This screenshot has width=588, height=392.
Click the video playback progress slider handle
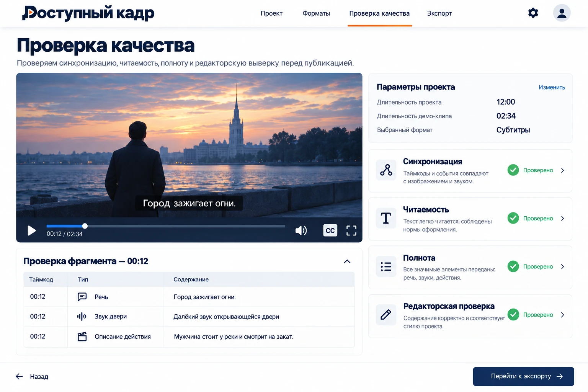85,226
